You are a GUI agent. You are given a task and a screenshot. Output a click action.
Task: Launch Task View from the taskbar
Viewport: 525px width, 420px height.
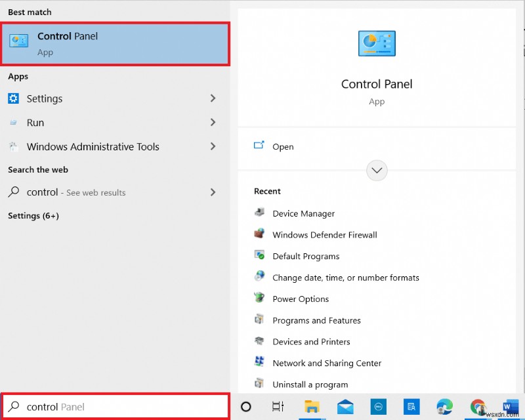pyautogui.click(x=278, y=407)
